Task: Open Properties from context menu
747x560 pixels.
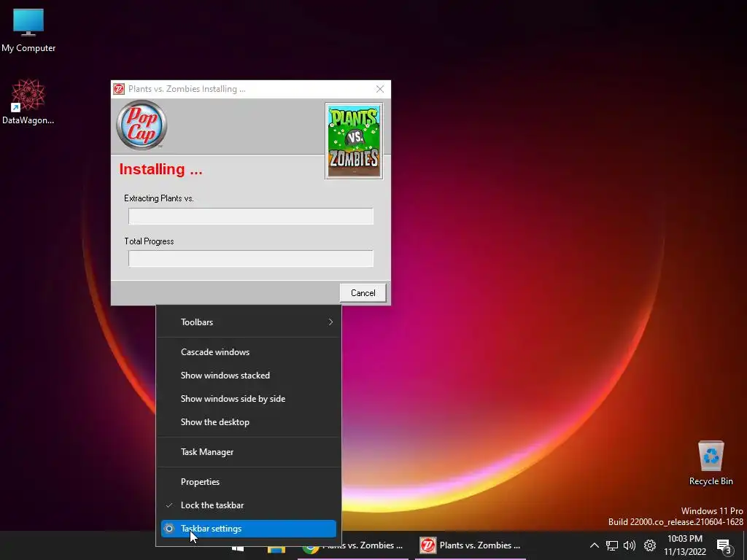Action: coord(249,483)
